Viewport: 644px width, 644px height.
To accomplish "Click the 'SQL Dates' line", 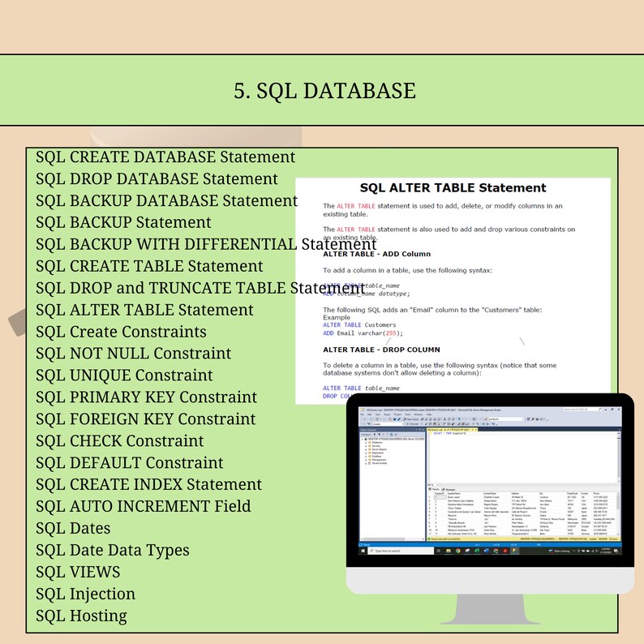I will (73, 528).
